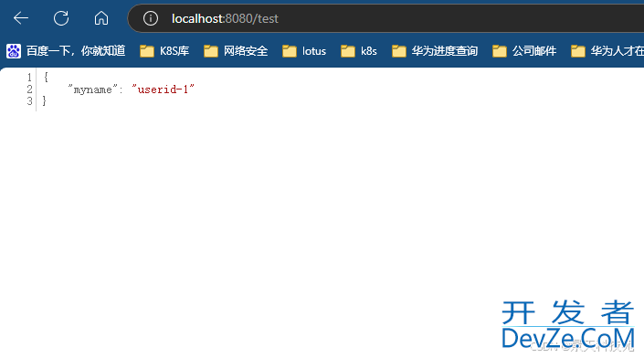
Task: Reload the page with the refresh icon
Action: pyautogui.click(x=61, y=18)
